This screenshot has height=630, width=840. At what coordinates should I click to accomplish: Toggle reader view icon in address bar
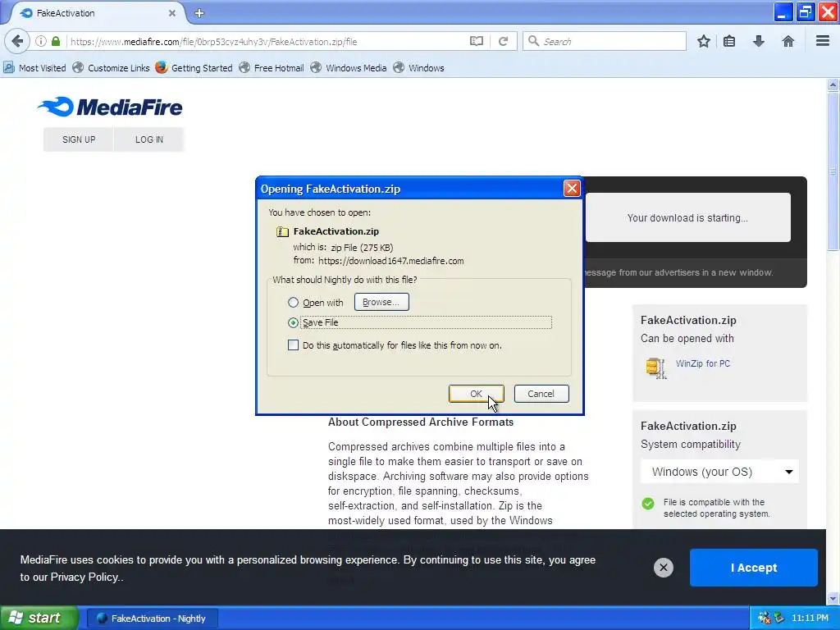click(x=477, y=41)
